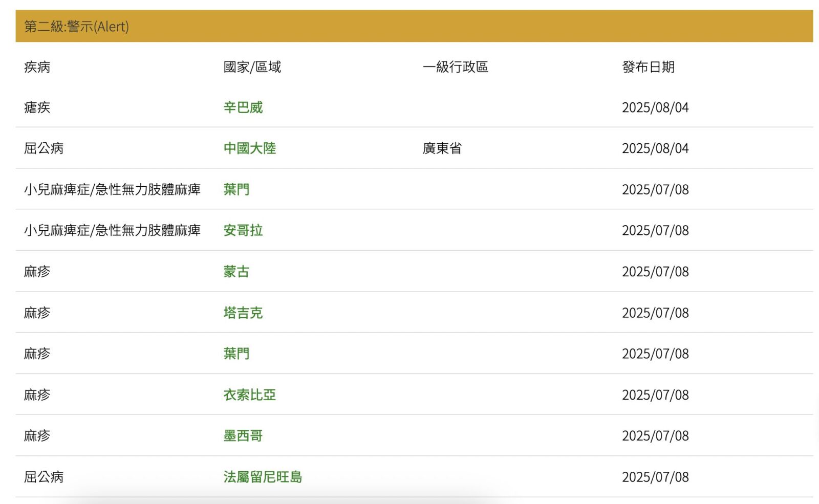Image resolution: width=819 pixels, height=504 pixels.
Task: Click the date in the 辛巴威 row
Action: pos(655,107)
